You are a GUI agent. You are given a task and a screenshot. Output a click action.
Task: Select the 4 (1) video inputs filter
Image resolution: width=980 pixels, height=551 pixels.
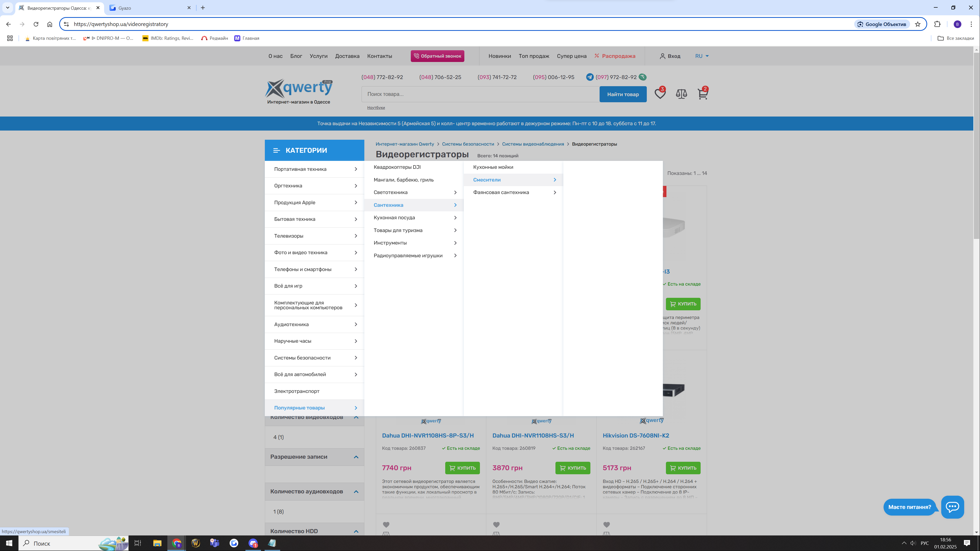[x=278, y=437]
